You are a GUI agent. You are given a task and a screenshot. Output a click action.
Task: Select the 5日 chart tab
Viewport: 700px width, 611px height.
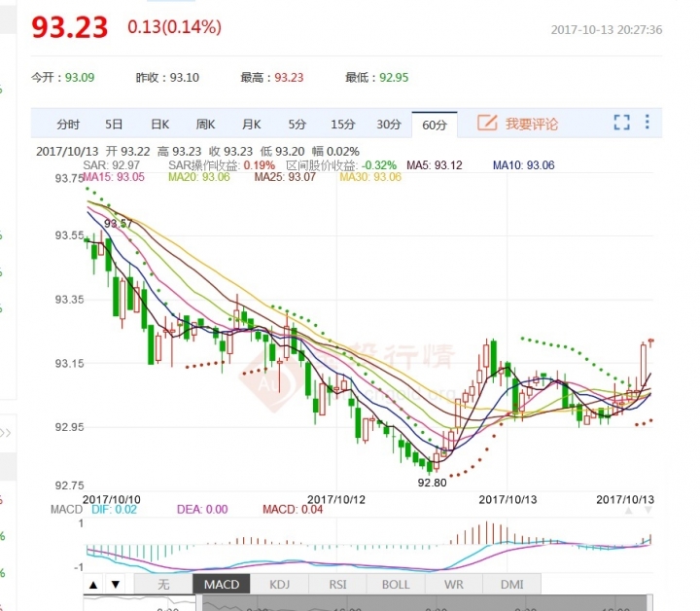click(115, 125)
